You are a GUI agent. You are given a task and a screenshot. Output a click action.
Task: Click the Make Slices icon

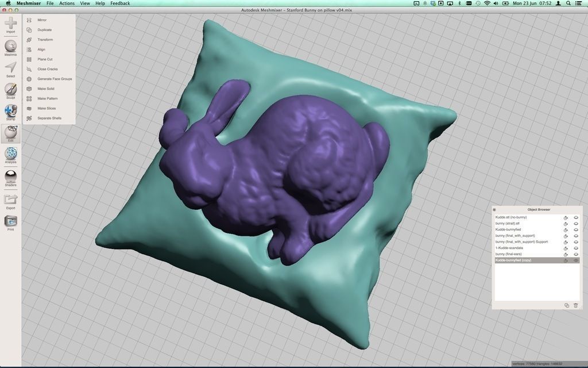[29, 108]
